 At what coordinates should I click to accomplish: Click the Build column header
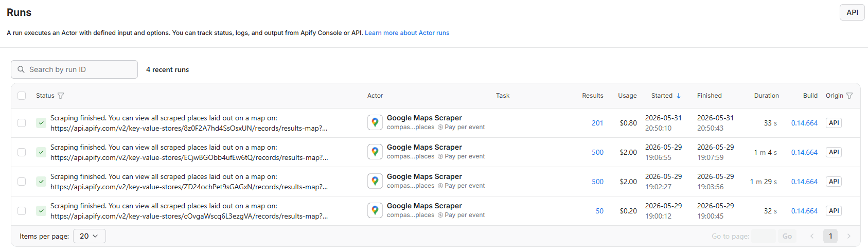pyautogui.click(x=810, y=96)
